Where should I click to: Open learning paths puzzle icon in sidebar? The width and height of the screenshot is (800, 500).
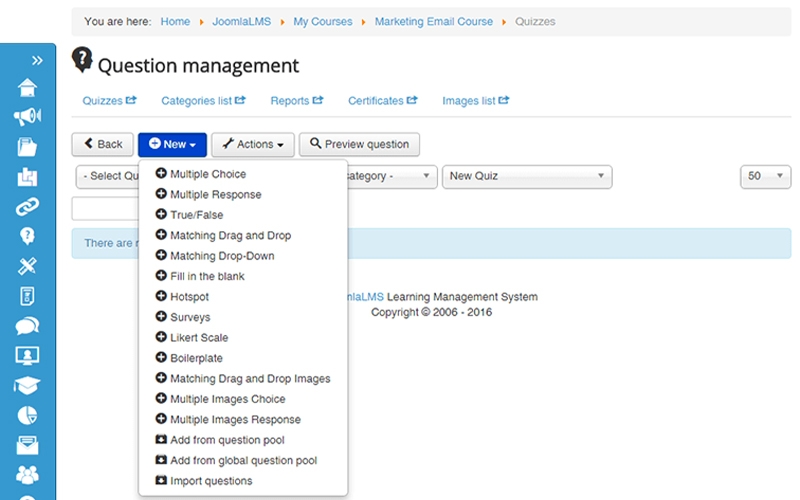(x=28, y=177)
